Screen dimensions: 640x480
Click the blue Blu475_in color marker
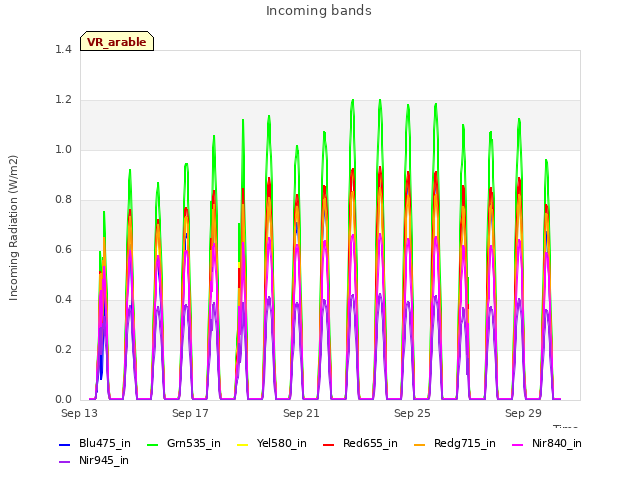point(65,444)
